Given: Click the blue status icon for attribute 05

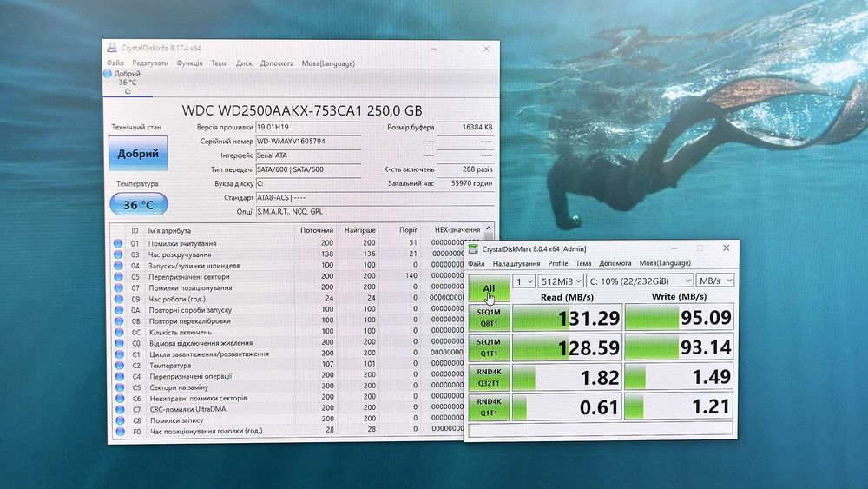Looking at the screenshot, I should click(118, 276).
